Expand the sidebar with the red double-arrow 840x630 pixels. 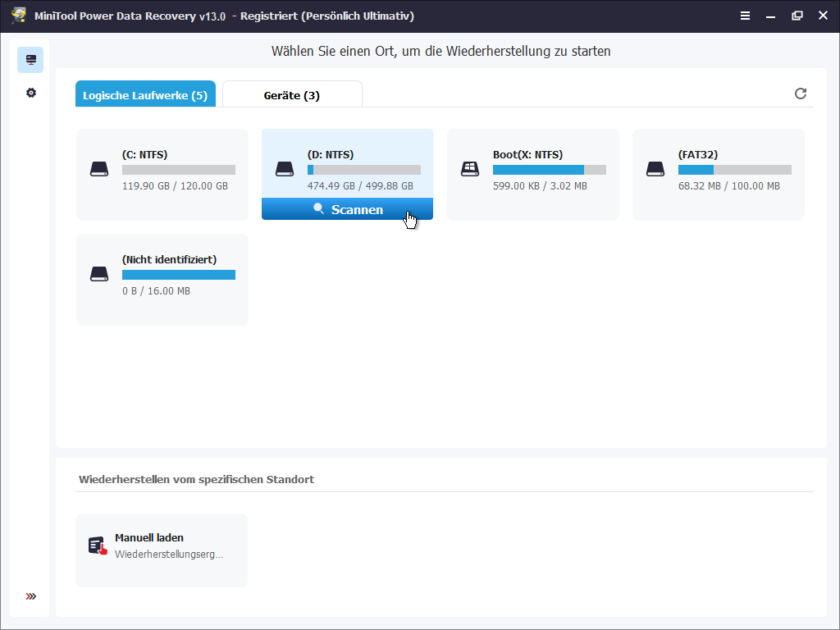[x=31, y=596]
